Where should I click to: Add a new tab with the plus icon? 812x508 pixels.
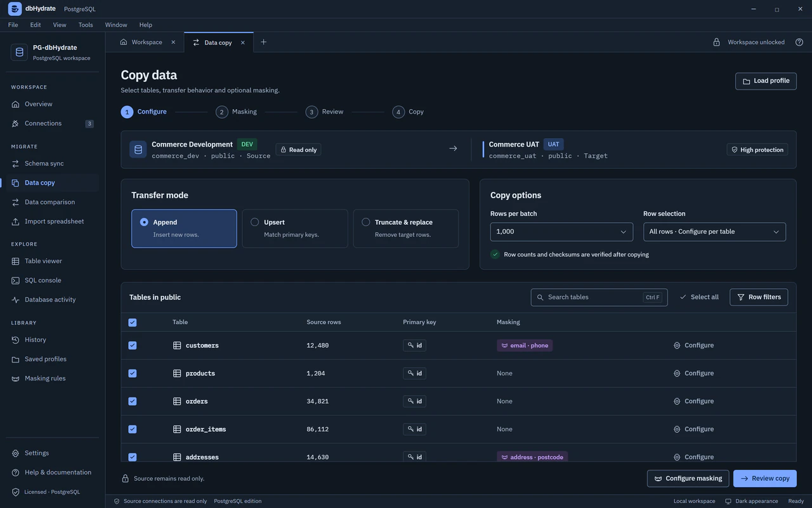pos(263,42)
